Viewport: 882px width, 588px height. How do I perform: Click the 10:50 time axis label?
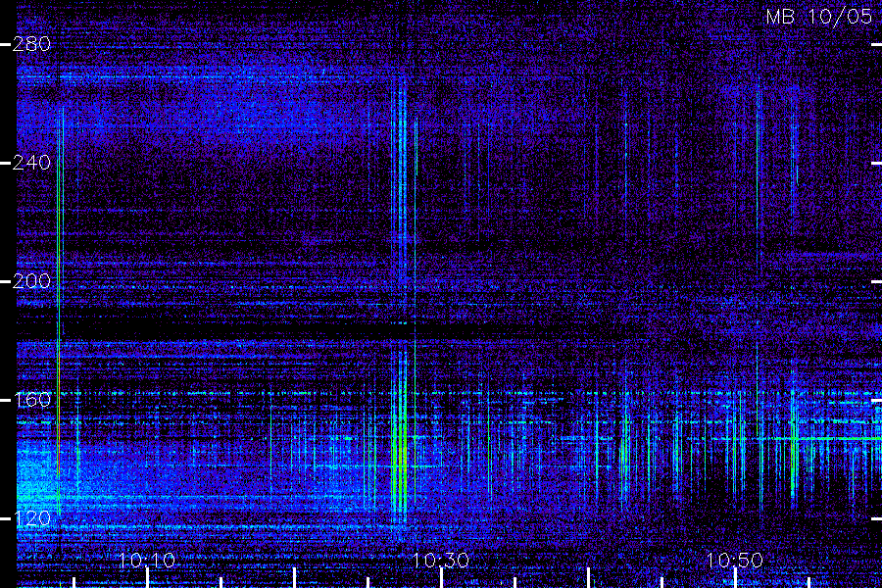pyautogui.click(x=734, y=560)
